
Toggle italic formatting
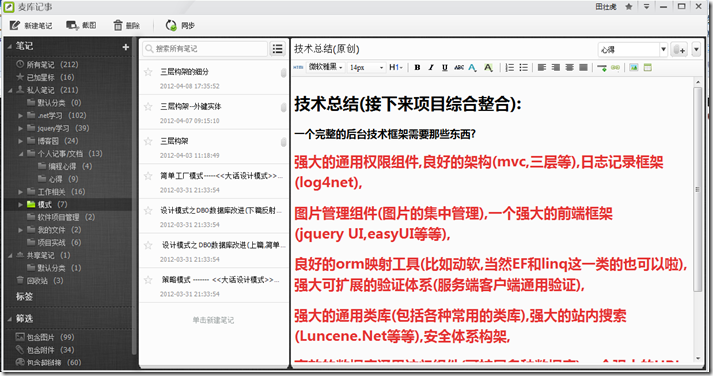(431, 67)
